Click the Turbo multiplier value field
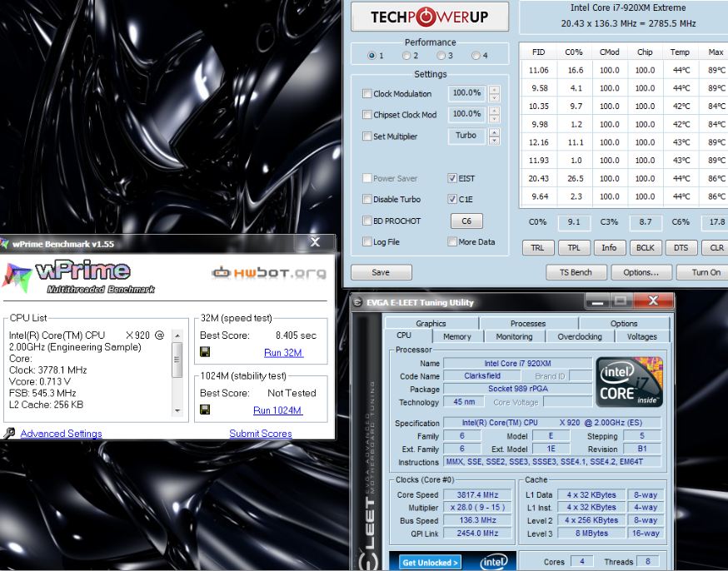This screenshot has width=728, height=571. (x=466, y=136)
